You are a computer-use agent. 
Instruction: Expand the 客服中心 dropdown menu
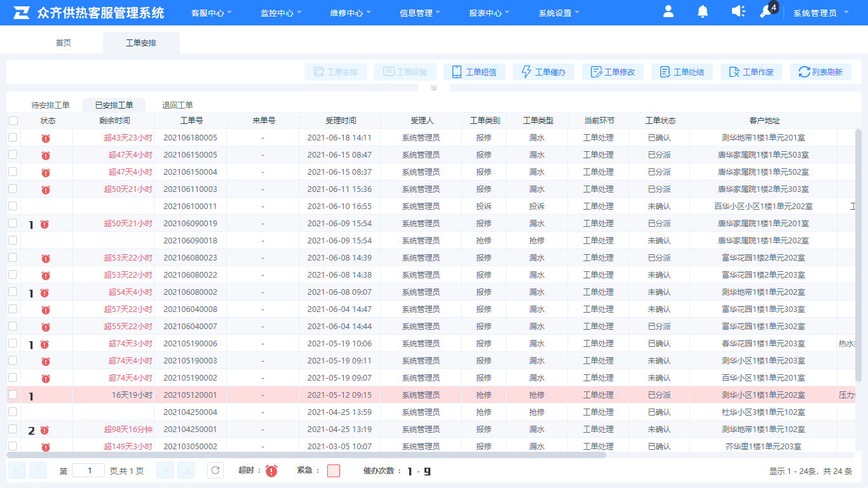click(x=212, y=13)
